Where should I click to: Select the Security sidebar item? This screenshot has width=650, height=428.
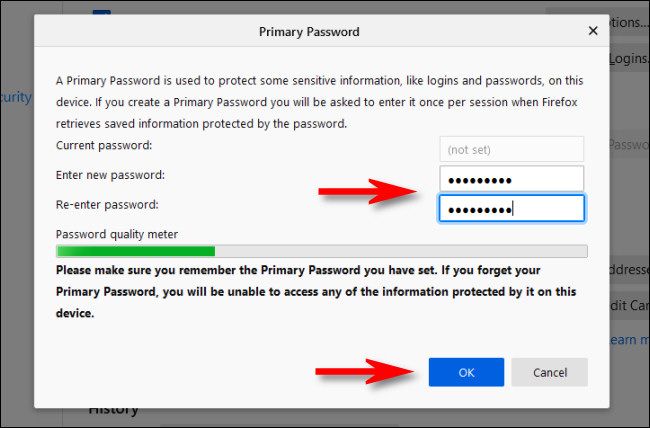tap(17, 98)
